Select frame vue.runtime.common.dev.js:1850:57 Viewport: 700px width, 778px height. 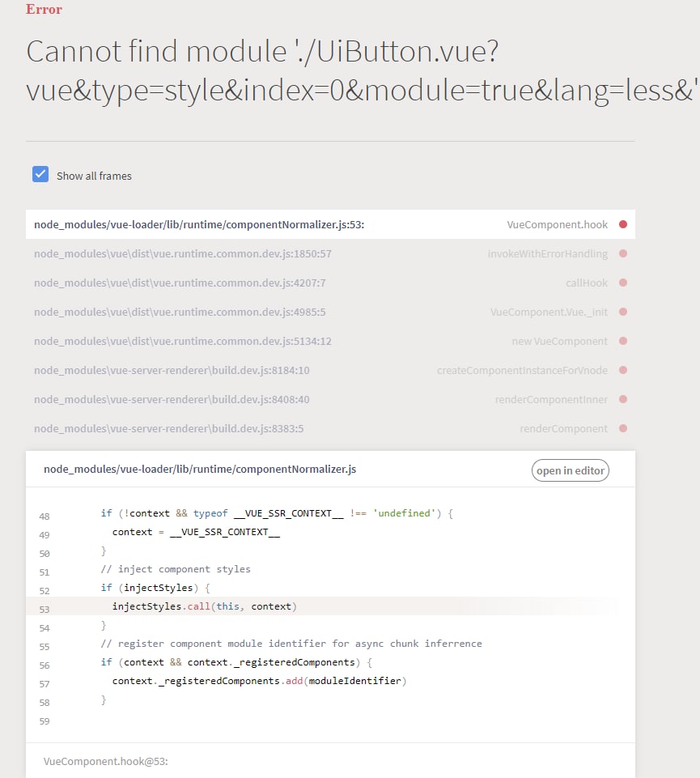tap(330, 253)
